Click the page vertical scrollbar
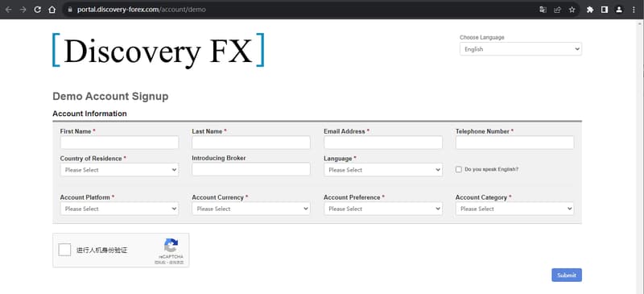 click(640, 156)
